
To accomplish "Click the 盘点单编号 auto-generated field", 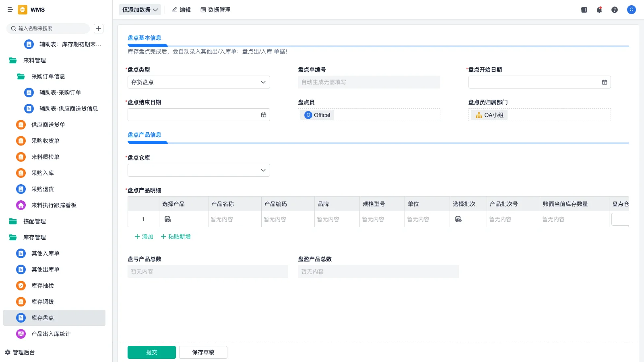I will pyautogui.click(x=369, y=82).
